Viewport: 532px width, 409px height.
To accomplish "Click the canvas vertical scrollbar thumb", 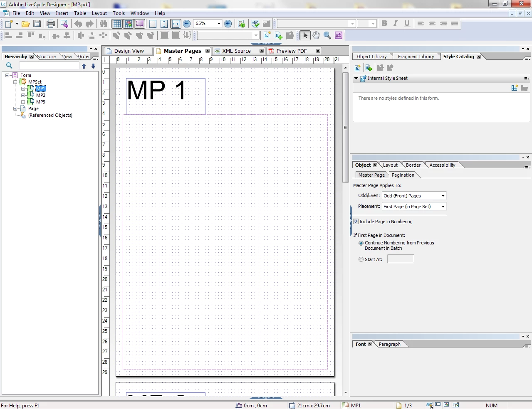I will tap(345, 128).
